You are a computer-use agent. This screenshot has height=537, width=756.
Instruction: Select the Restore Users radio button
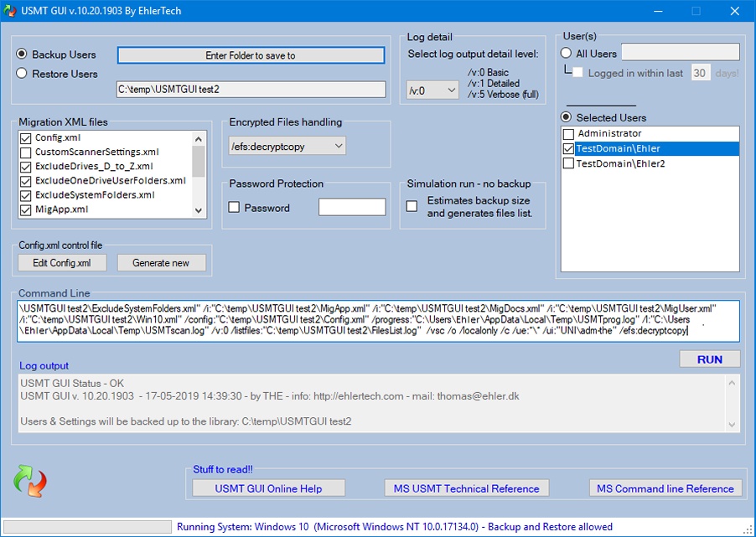22,73
